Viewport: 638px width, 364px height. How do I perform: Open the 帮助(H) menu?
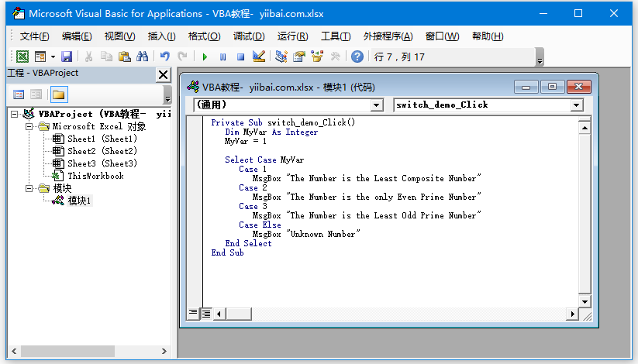click(488, 36)
